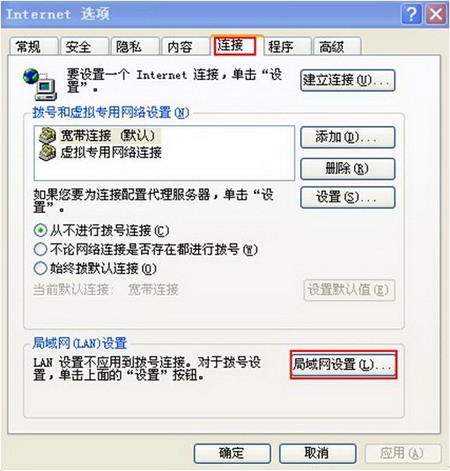
Task: Click the 确定 button
Action: point(232,453)
